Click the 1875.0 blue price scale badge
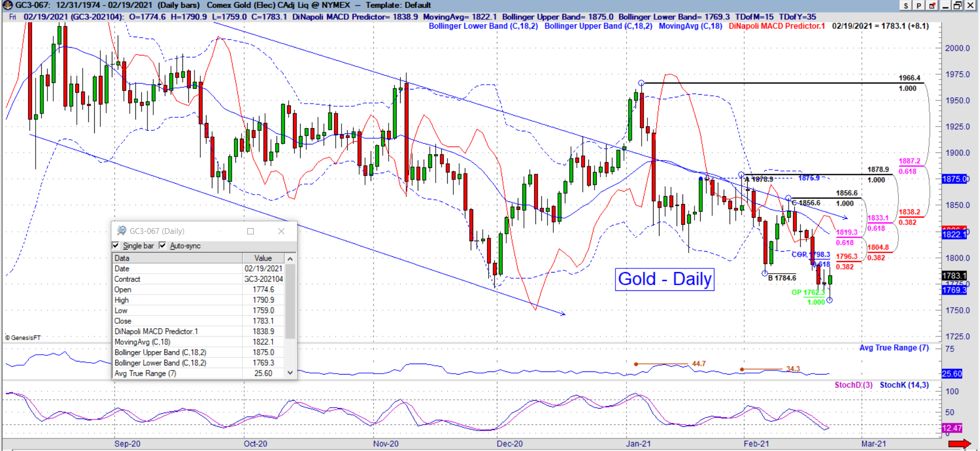Viewport: 980px width, 451px height. tap(954, 179)
